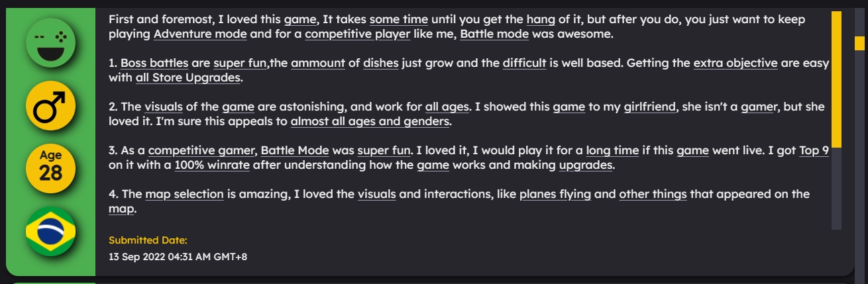Select the "Top 9" underlined text
Screen dimensions: 868x284
tap(814, 151)
